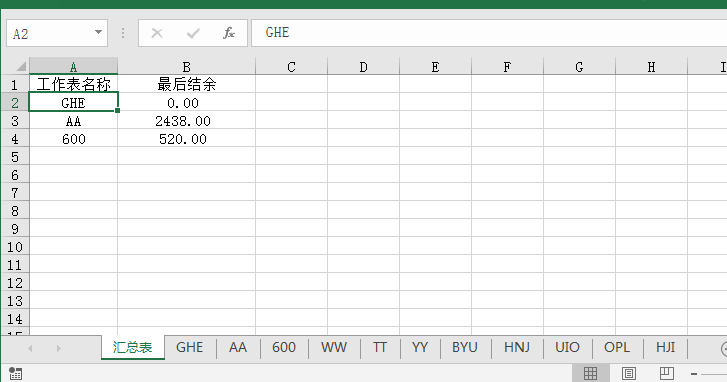Viewport: 727px width, 382px height.
Task: Click cell A4 containing 600
Action: click(x=73, y=139)
